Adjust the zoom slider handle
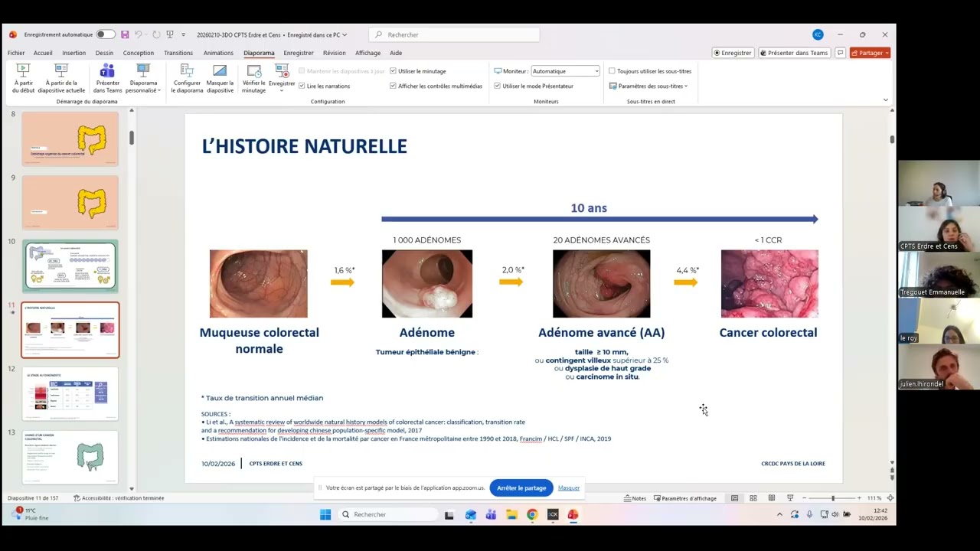 click(833, 498)
